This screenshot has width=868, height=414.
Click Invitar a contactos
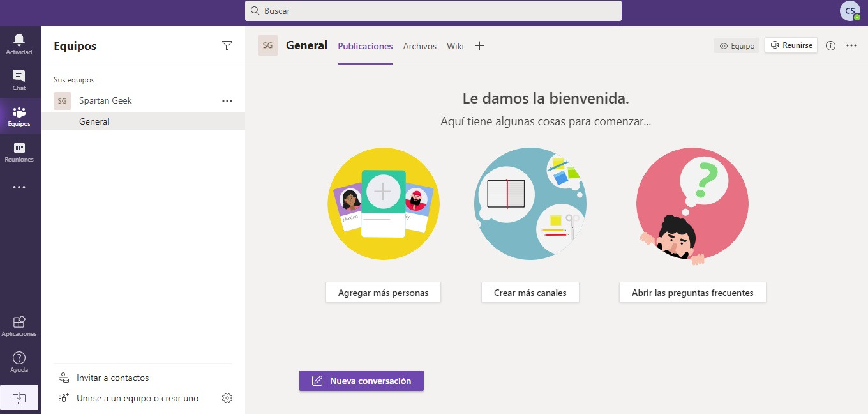tap(112, 378)
